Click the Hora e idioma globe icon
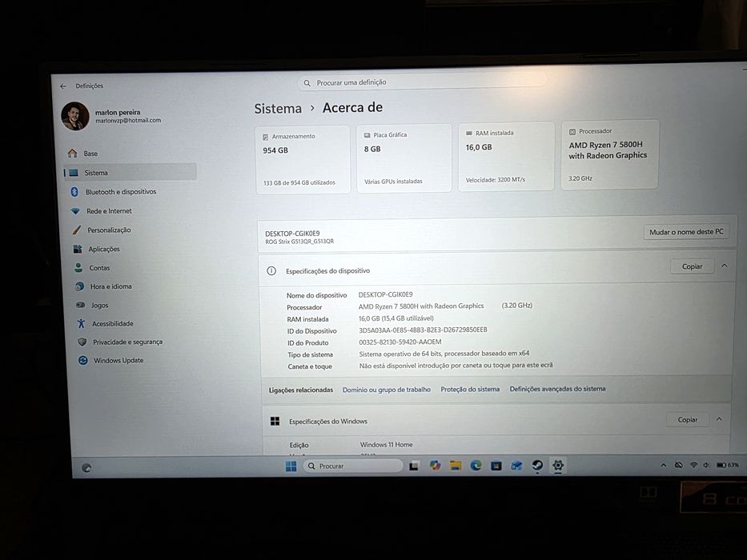 (x=79, y=286)
